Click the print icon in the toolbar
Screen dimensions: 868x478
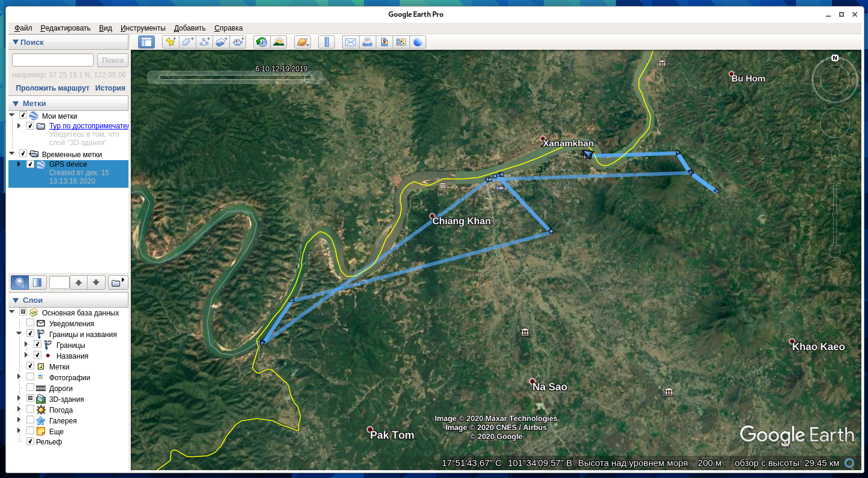coord(367,42)
